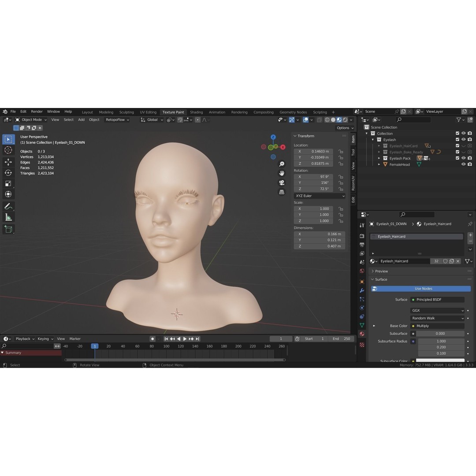
Task: Switch to the UV Editing workspace tab
Action: click(148, 112)
